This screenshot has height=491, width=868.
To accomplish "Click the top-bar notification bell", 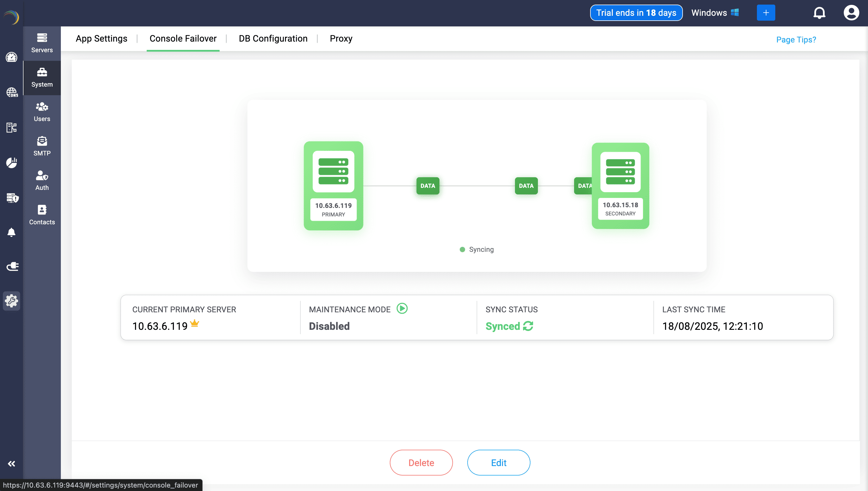I will coord(819,13).
